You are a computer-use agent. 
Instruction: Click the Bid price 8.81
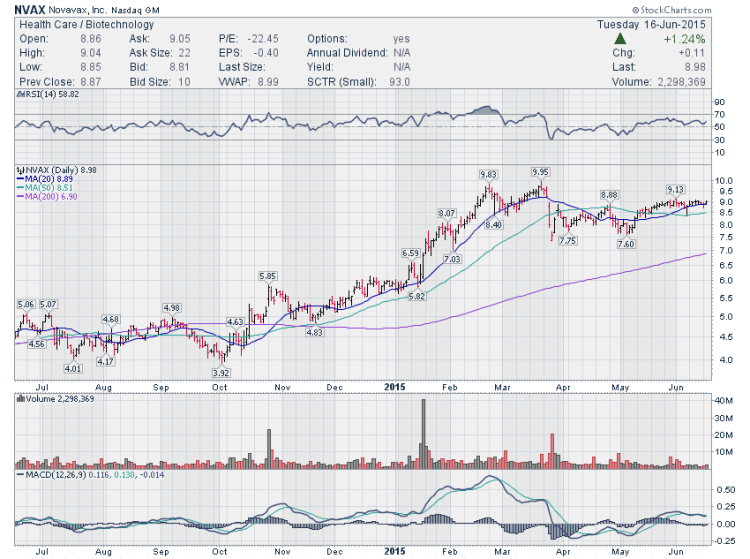179,67
